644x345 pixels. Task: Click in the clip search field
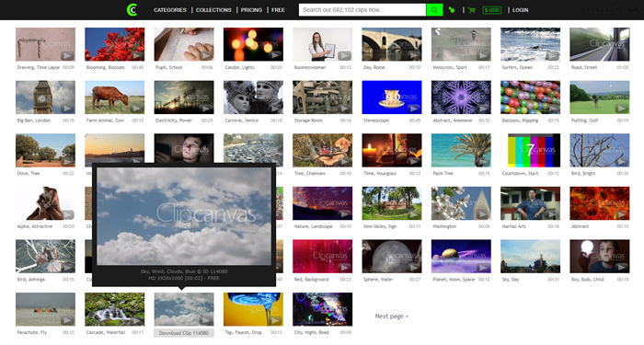[x=362, y=10]
